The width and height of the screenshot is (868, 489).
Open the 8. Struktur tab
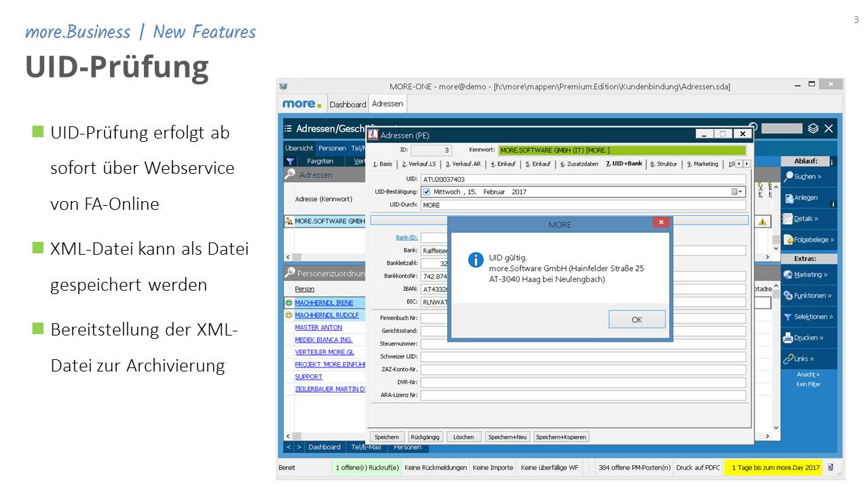(x=664, y=164)
